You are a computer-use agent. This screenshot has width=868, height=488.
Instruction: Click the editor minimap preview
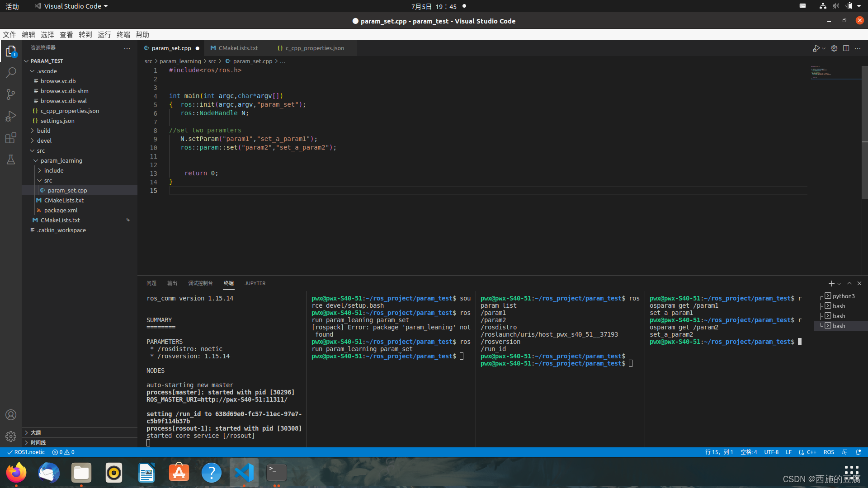tap(835, 72)
